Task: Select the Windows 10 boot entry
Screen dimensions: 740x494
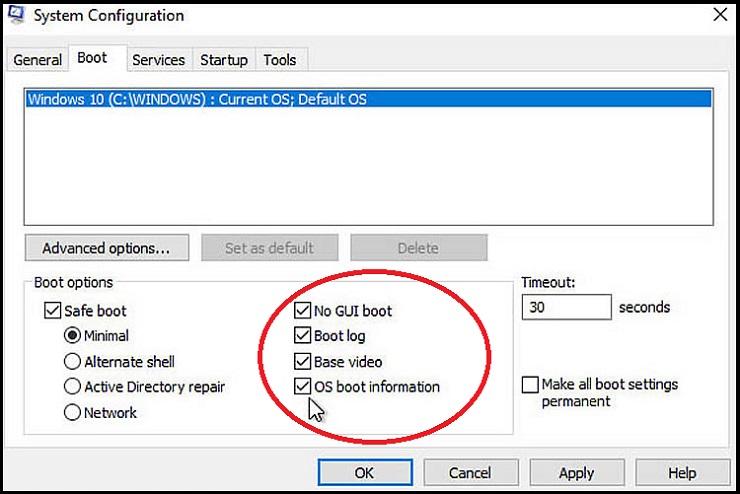Action: pyautogui.click(x=368, y=99)
